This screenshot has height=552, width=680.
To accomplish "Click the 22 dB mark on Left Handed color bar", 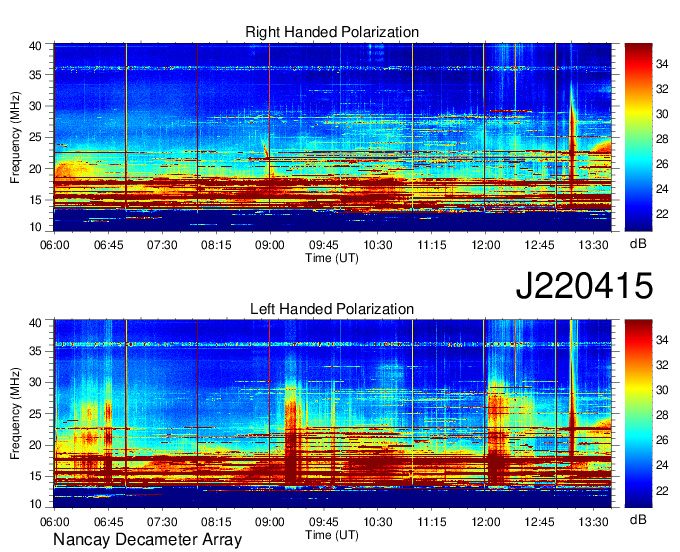I will click(x=662, y=491).
